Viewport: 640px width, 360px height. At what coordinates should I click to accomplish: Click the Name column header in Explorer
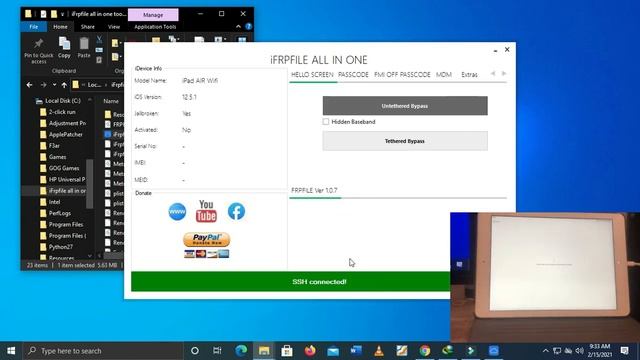111,101
